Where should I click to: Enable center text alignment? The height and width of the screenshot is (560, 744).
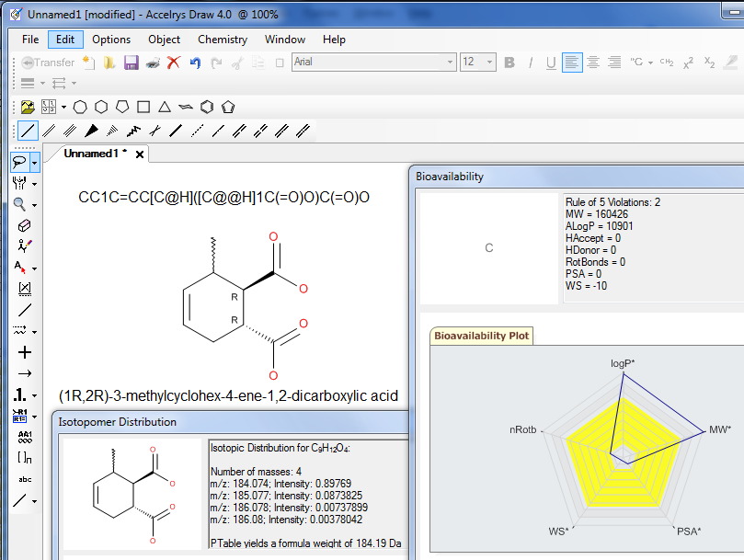(x=593, y=63)
